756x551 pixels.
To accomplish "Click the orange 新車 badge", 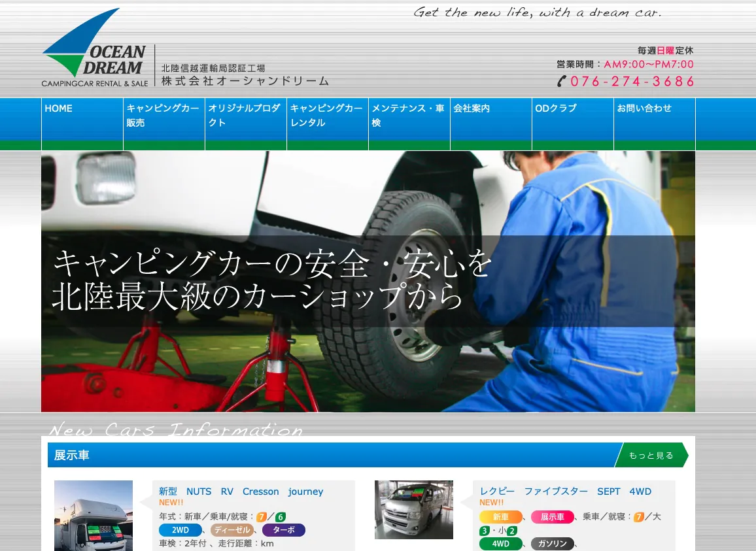I will (x=500, y=517).
